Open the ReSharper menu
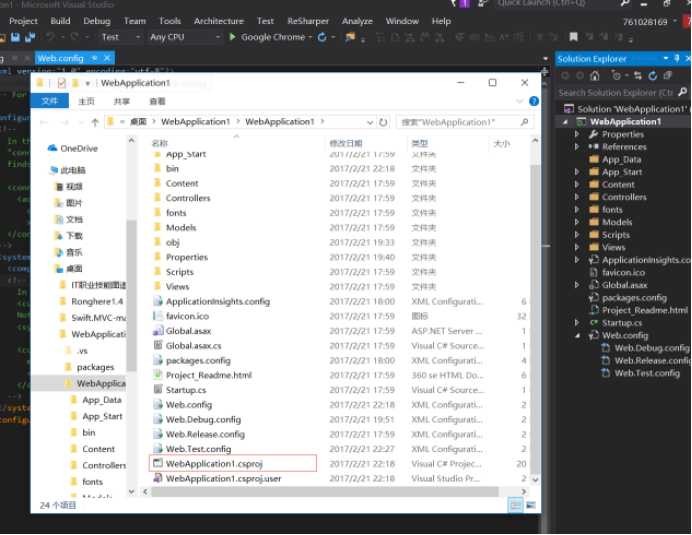Image resolution: width=692 pixels, height=535 pixels. tap(308, 21)
